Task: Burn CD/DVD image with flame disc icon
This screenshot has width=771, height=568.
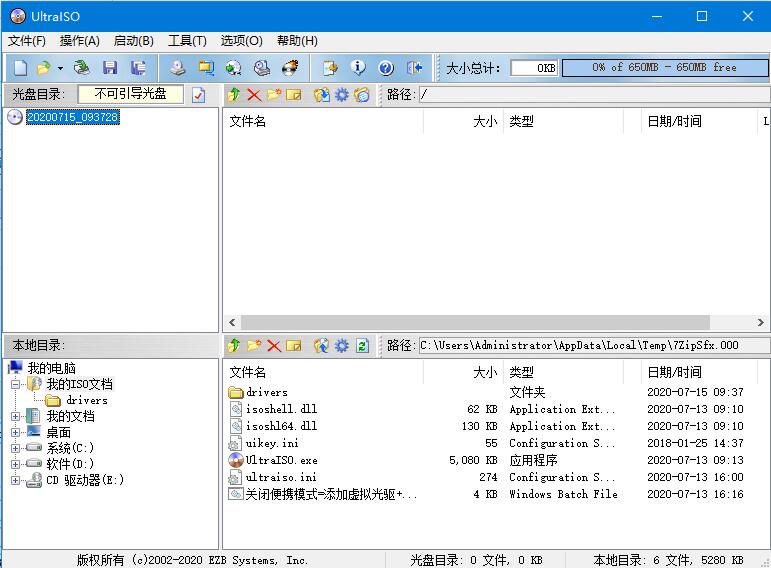Action: point(290,67)
